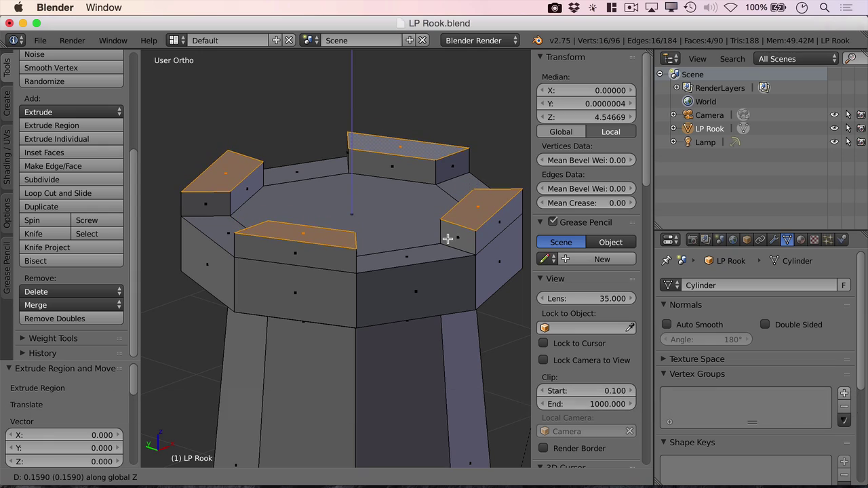This screenshot has width=868, height=488.
Task: Enable Auto Smooth normals
Action: (667, 324)
